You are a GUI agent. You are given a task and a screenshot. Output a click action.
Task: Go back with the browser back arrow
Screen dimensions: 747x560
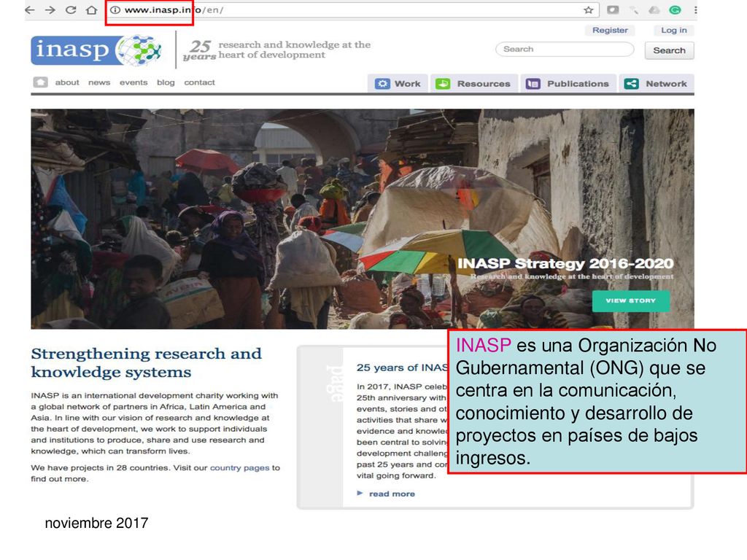[x=30, y=10]
